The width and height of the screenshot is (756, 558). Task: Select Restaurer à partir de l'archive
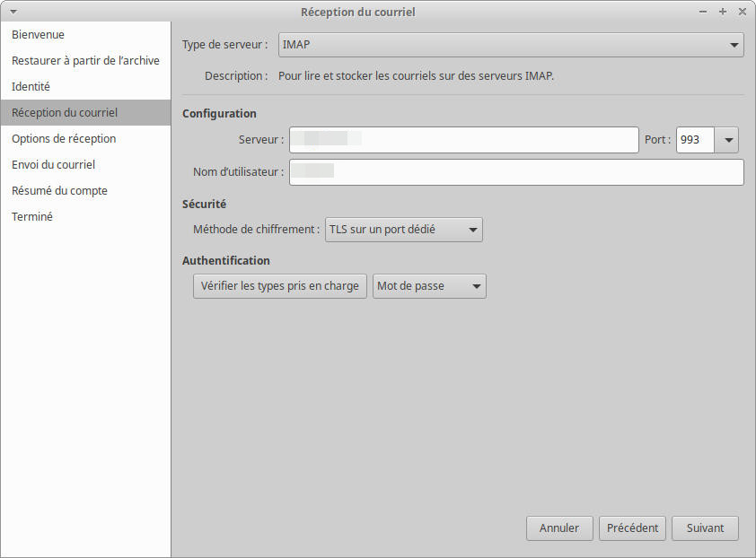[x=85, y=60]
